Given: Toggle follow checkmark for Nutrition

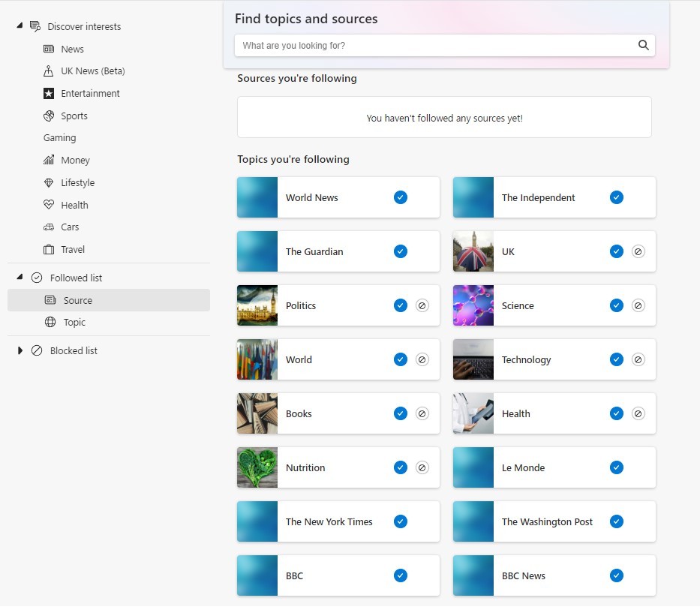Looking at the screenshot, I should coord(401,467).
